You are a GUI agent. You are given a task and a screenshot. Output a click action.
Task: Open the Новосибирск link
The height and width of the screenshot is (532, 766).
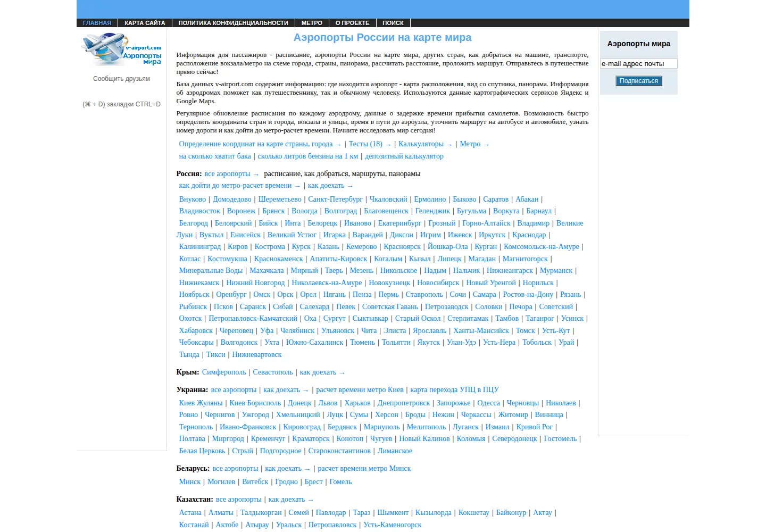pyautogui.click(x=438, y=283)
